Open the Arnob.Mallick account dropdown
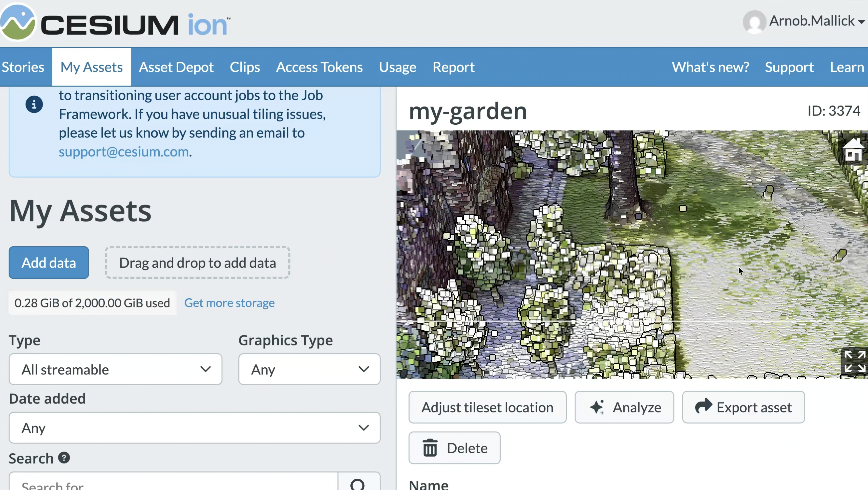Image resolution: width=868 pixels, height=490 pixels. (x=817, y=21)
